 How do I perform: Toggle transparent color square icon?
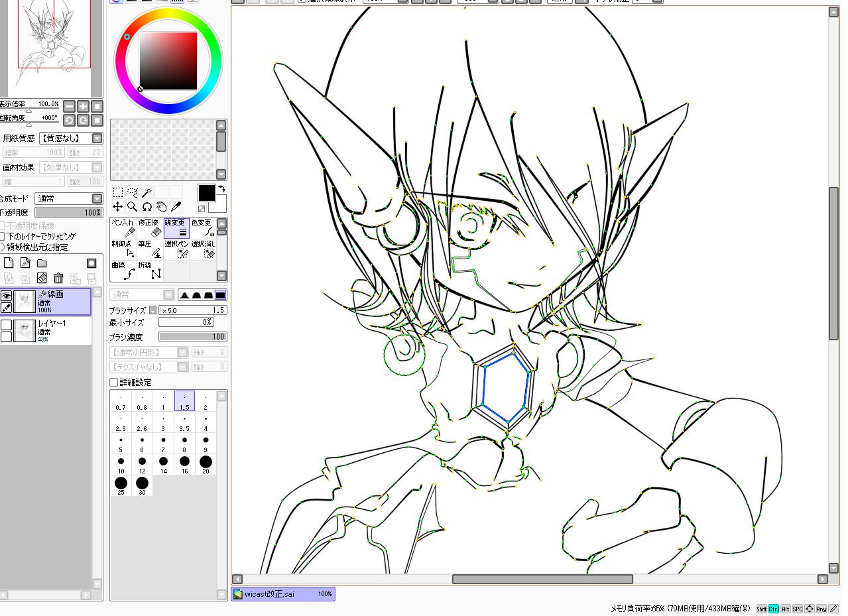pos(202,209)
